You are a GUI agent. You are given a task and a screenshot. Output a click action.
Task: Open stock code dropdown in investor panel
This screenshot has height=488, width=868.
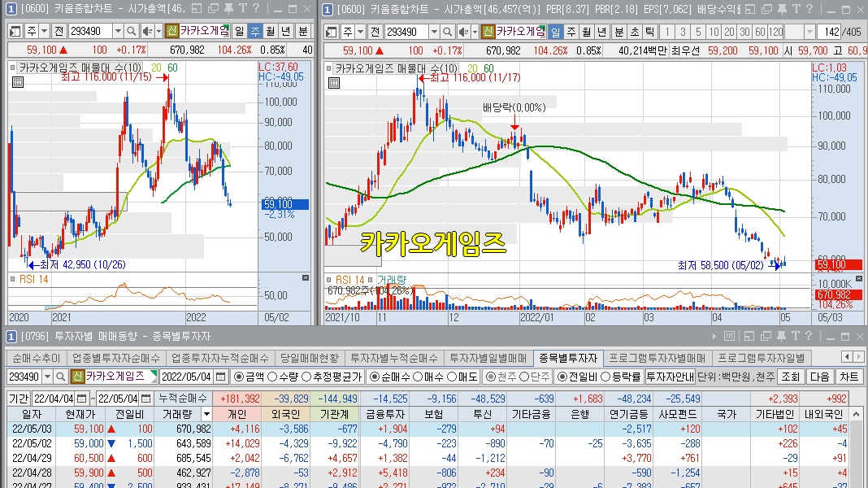coord(48,377)
